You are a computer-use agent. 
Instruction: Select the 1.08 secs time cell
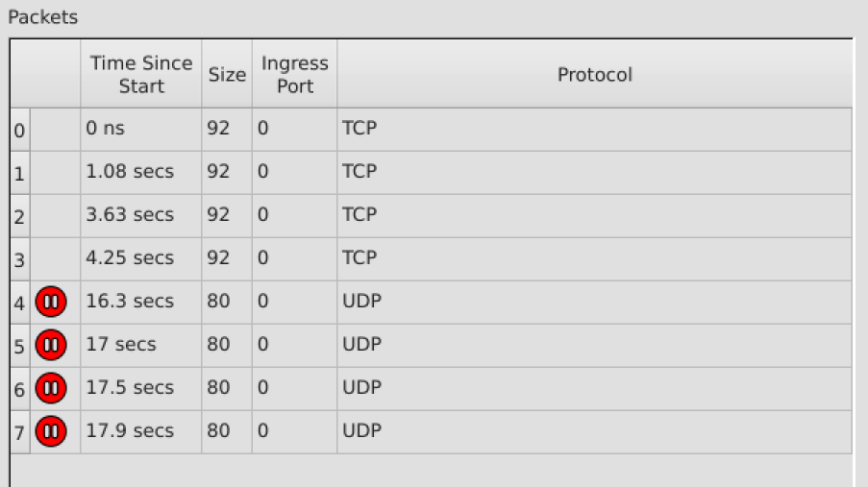(140, 172)
